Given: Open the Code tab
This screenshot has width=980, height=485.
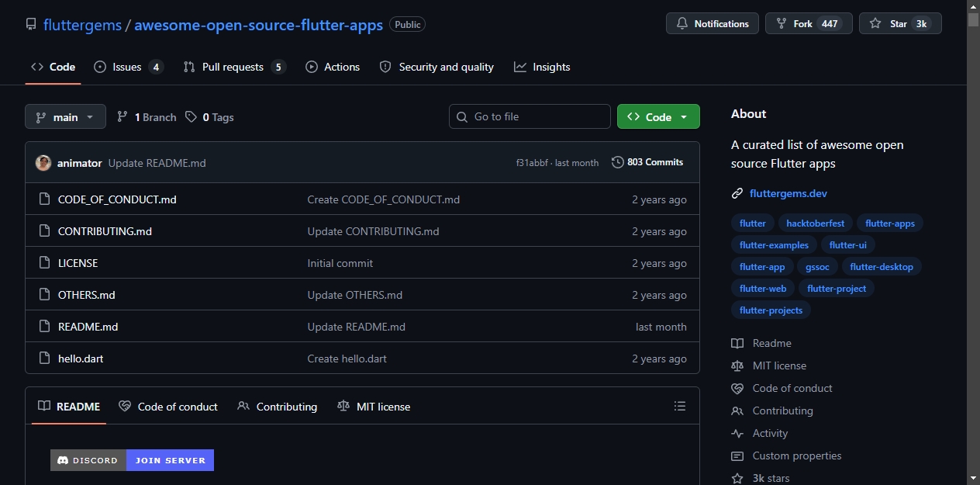Looking at the screenshot, I should (53, 67).
